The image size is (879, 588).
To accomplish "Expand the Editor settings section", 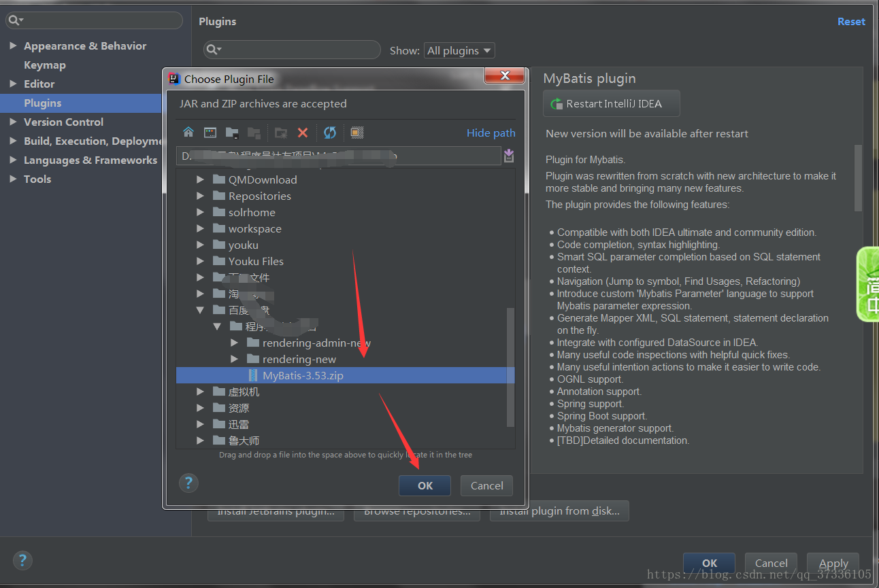I will click(x=13, y=84).
